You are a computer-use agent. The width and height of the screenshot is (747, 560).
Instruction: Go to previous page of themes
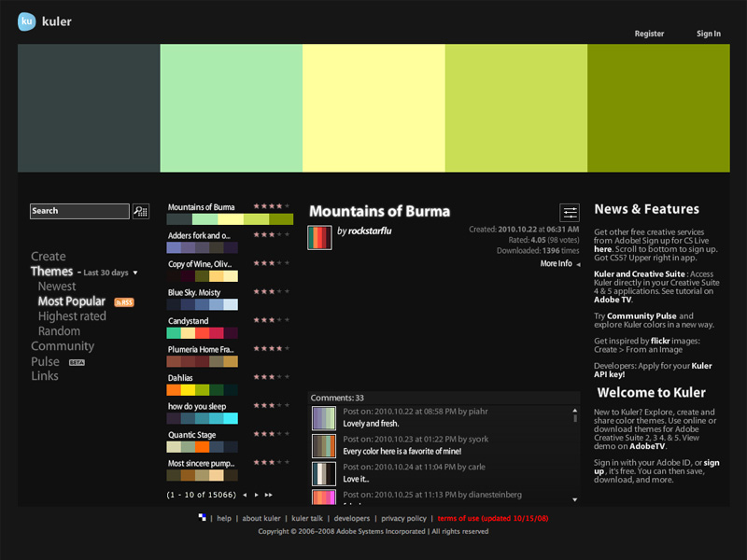point(245,495)
